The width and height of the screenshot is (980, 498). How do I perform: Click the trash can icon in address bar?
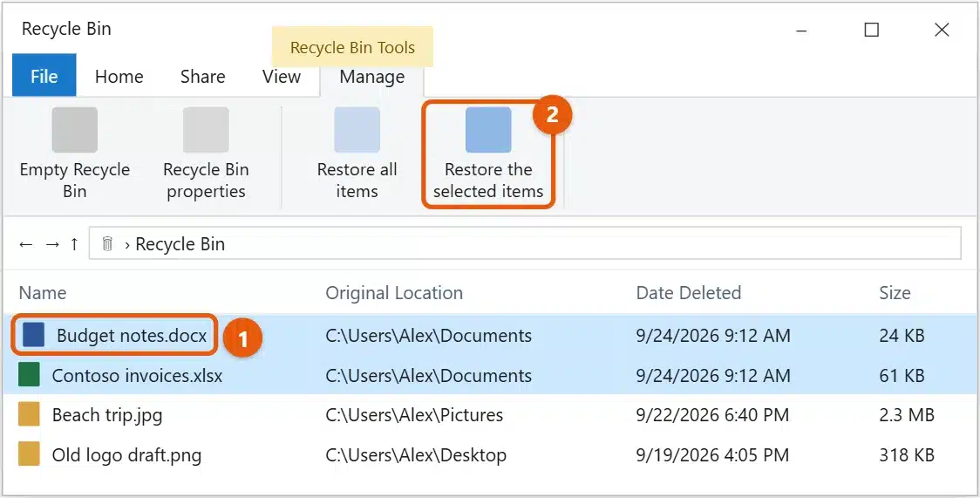coord(107,243)
